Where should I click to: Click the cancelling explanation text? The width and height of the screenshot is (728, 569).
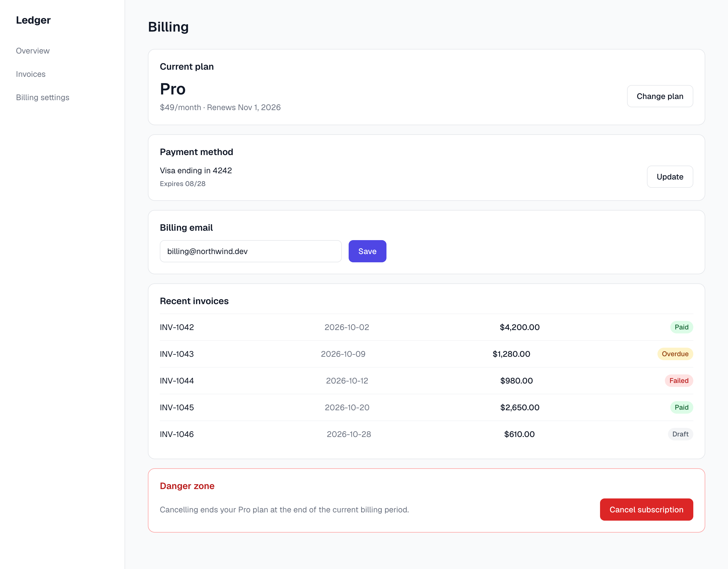coord(284,510)
